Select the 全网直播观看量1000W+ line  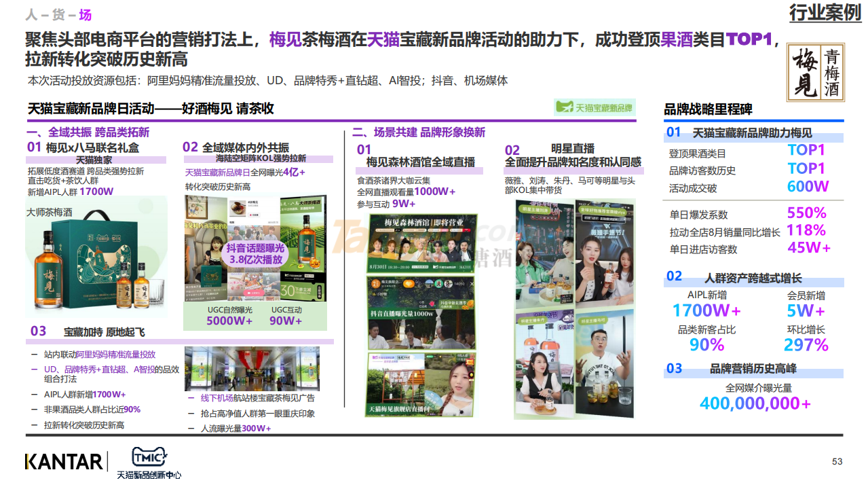point(407,192)
